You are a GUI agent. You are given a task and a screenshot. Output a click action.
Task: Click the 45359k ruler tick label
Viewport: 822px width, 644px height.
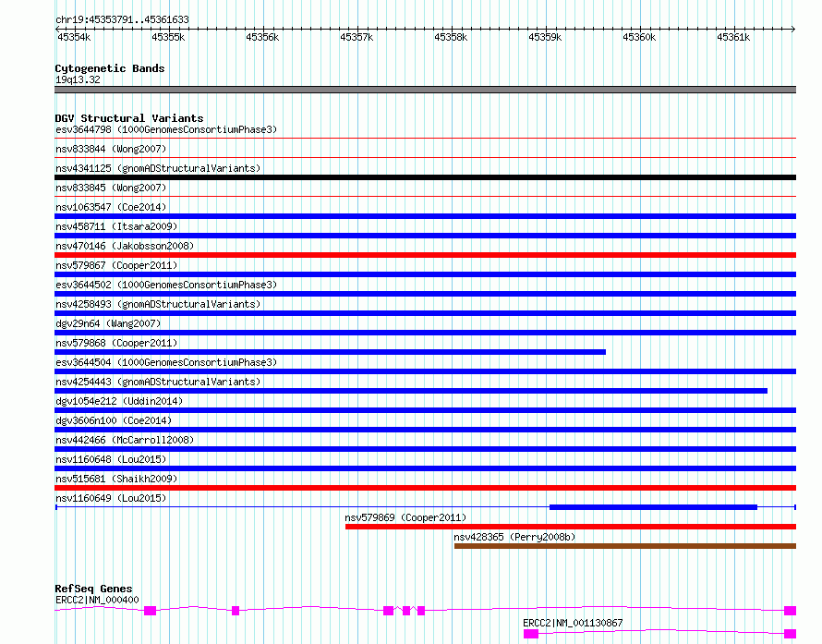point(545,37)
